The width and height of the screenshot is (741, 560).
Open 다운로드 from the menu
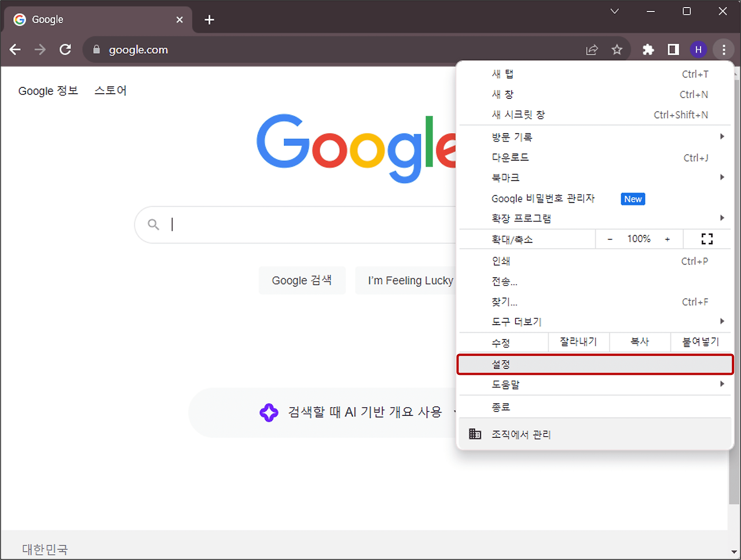(x=595, y=157)
